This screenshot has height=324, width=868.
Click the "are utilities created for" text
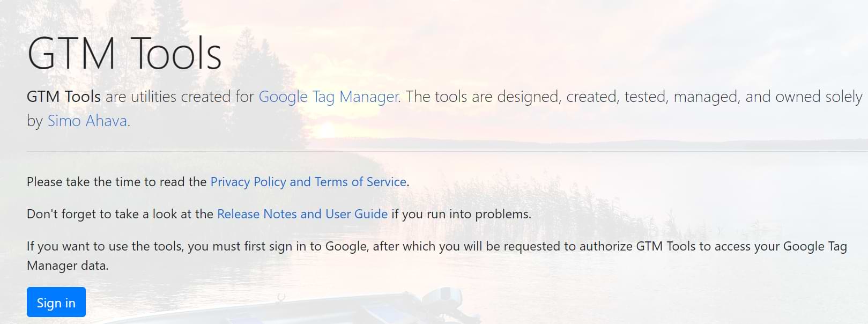180,97
